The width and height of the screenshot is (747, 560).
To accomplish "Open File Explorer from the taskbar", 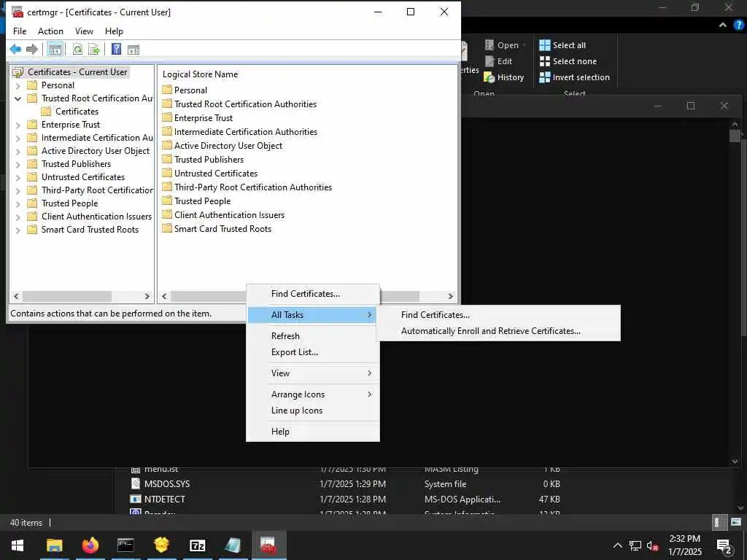I will [x=54, y=545].
